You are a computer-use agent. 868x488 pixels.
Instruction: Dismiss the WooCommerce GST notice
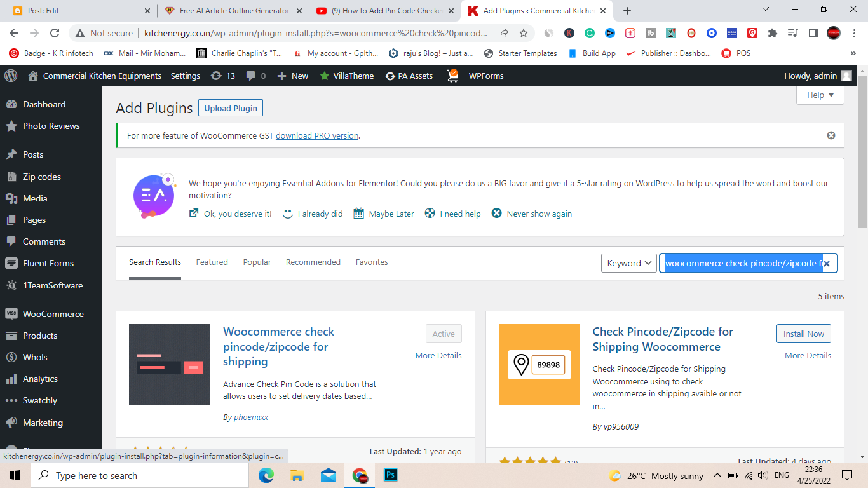click(x=831, y=135)
